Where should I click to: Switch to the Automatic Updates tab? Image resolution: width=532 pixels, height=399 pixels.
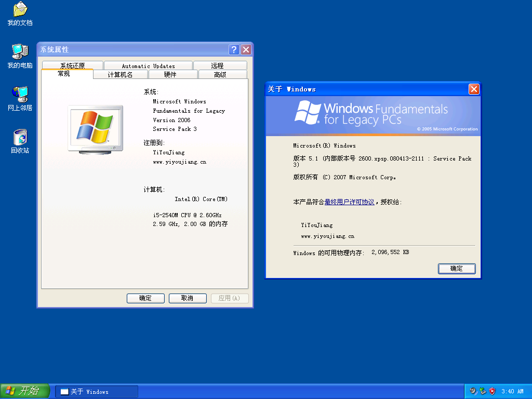tap(148, 65)
